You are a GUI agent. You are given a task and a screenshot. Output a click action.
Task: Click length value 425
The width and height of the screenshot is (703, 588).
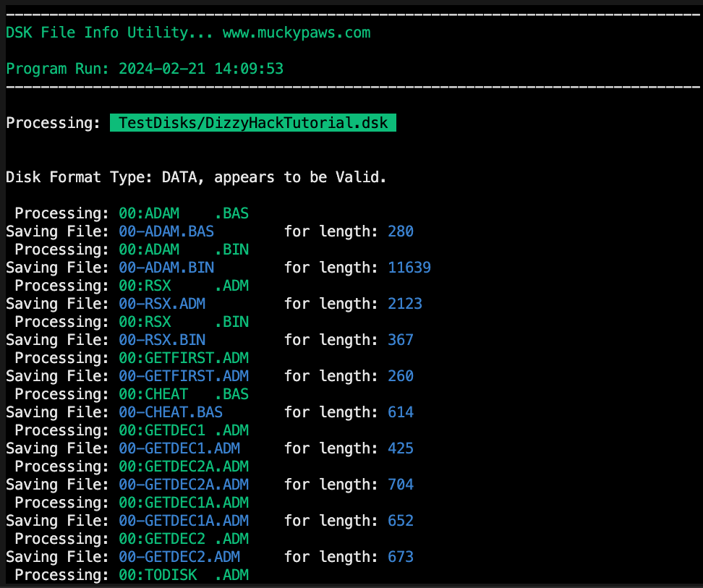point(401,448)
